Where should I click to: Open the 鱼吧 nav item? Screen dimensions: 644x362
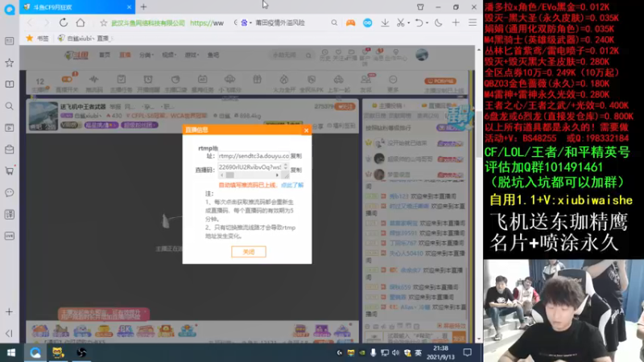pyautogui.click(x=213, y=55)
